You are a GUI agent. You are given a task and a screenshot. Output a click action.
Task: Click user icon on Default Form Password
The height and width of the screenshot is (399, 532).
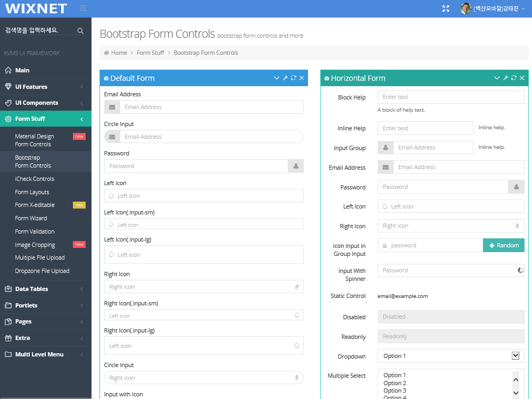(x=296, y=166)
